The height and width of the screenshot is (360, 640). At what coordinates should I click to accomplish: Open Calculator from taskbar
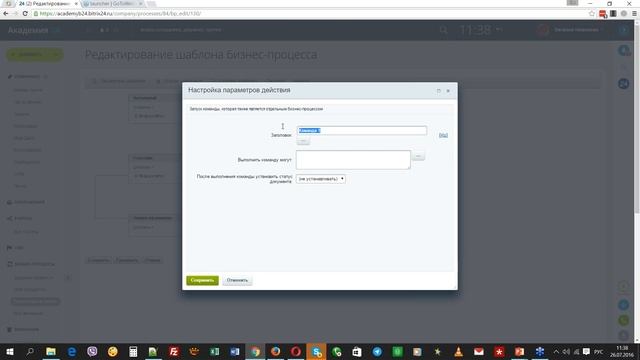point(133,351)
